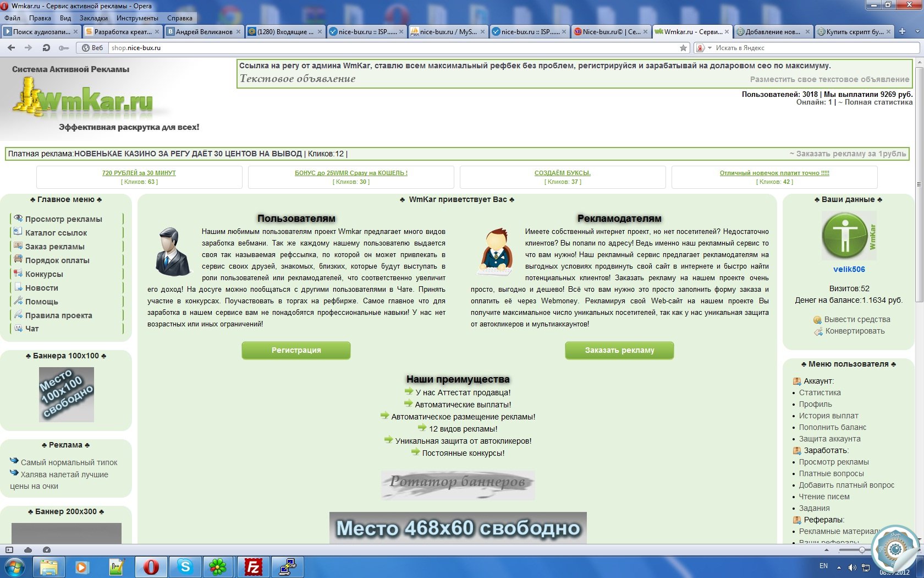924x578 pixels.
Task: Click inside the address bar URL field
Action: [x=385, y=48]
